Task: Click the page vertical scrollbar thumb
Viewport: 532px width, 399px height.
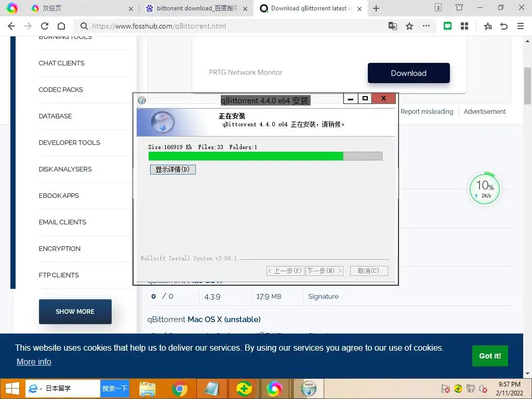Action: pos(527,86)
